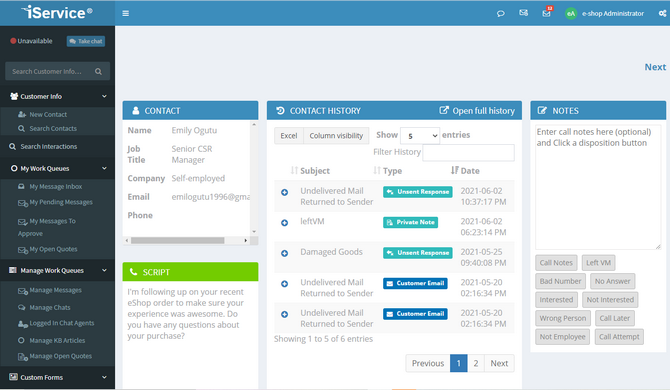Expand the Damaged Goods row plus icon

pos(284,253)
